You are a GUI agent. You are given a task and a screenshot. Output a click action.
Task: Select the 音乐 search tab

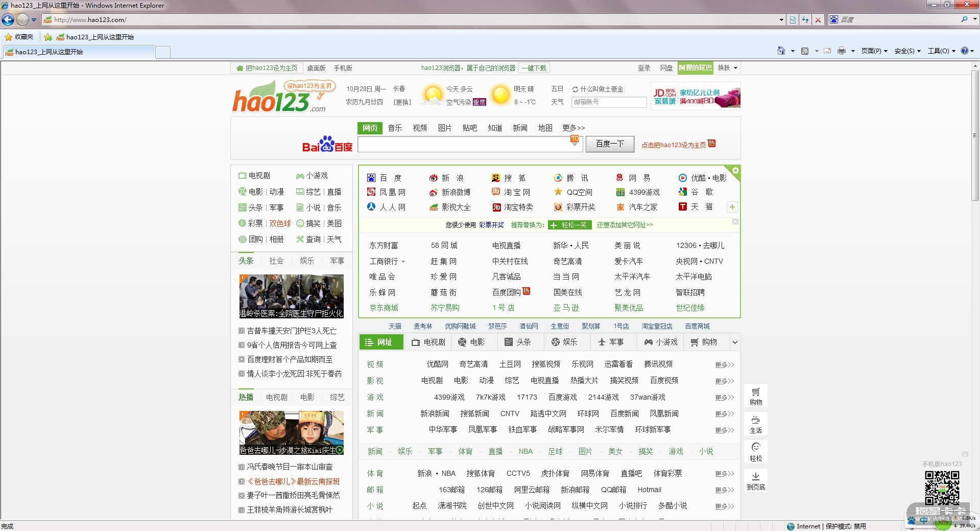395,128
